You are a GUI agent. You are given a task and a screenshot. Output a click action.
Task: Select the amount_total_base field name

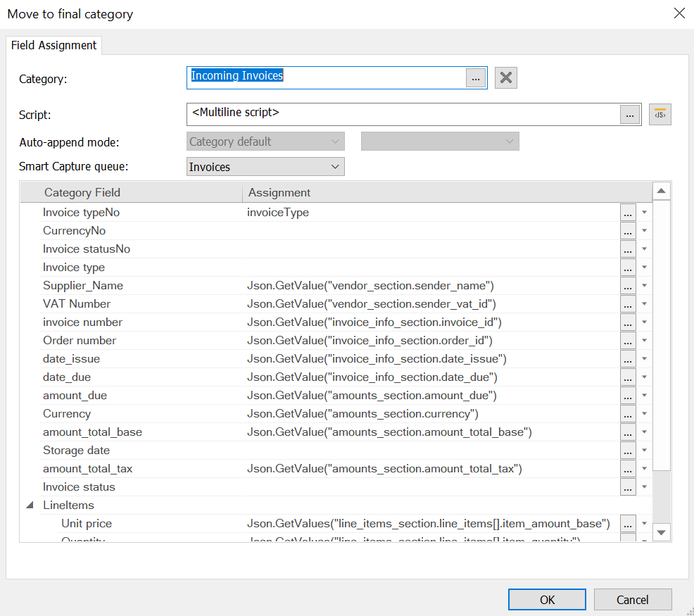click(92, 432)
